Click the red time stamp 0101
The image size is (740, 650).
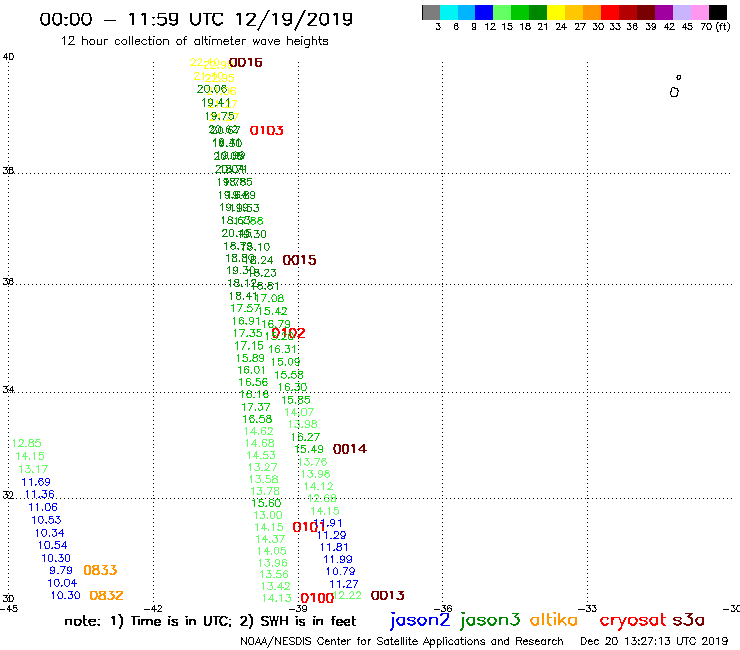coord(309,527)
